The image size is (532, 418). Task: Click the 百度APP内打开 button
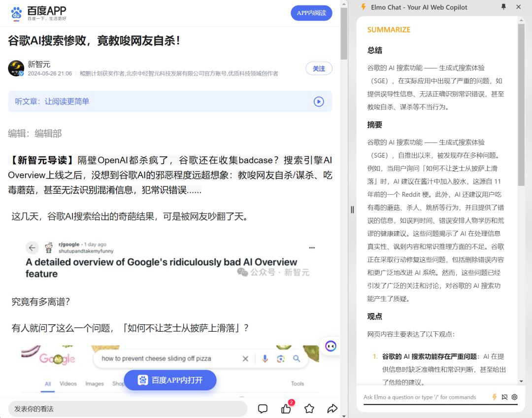(x=170, y=380)
